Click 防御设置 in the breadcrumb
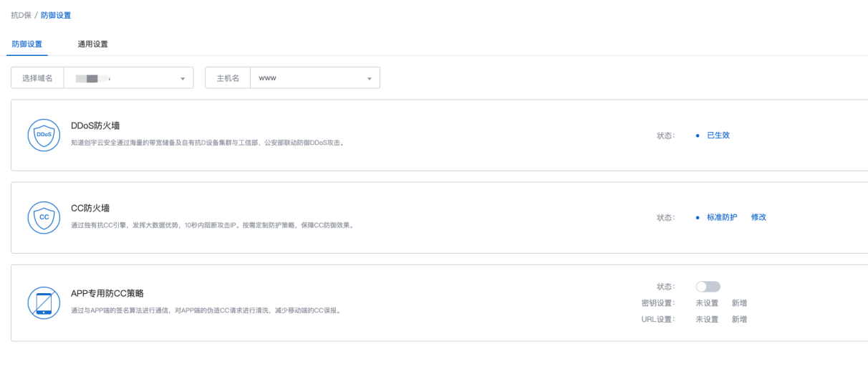The height and width of the screenshot is (367, 868). tap(56, 15)
